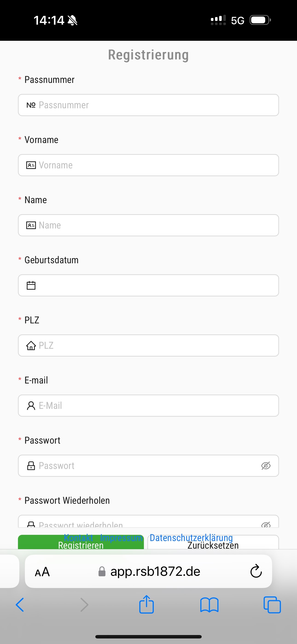Click the lock icon in Passwort field
Viewport: 297px width, 644px height.
pos(31,465)
